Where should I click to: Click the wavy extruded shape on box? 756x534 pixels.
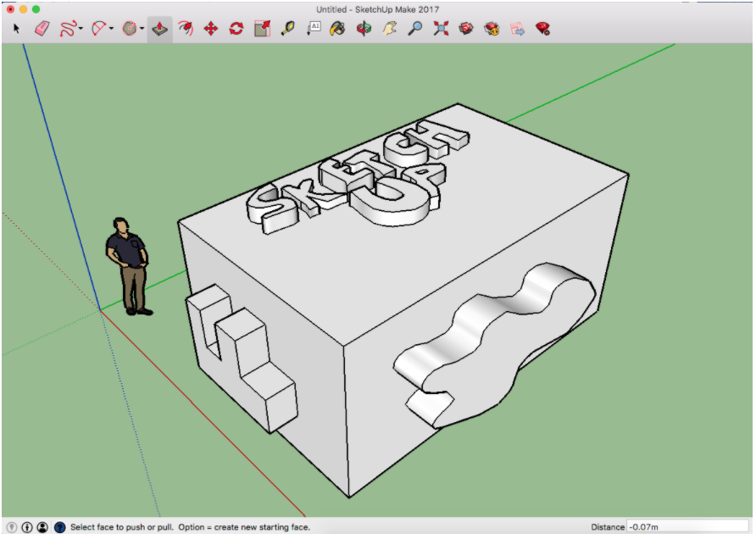pyautogui.click(x=495, y=345)
